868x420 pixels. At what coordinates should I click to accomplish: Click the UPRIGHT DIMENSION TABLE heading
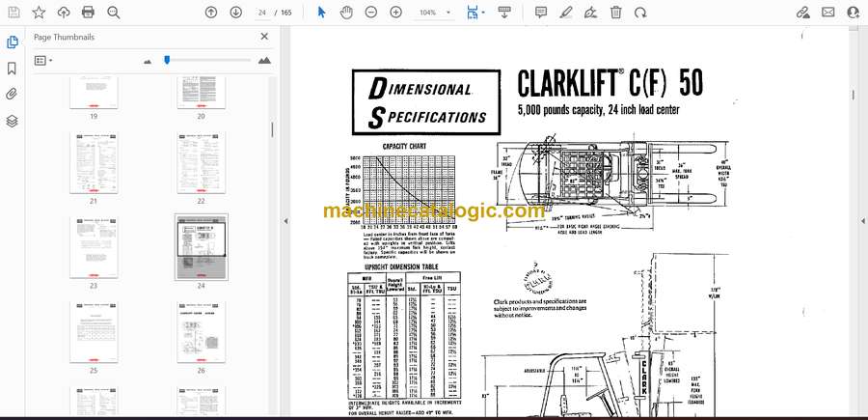coord(401,266)
